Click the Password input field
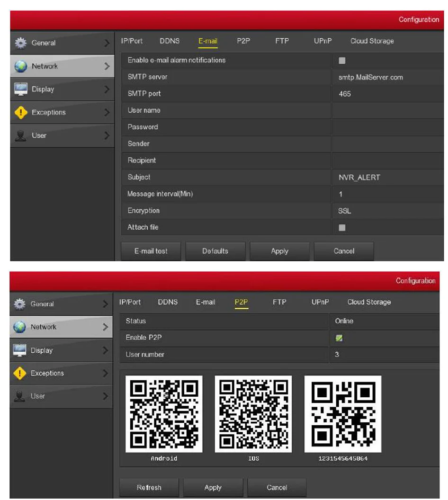 (x=388, y=127)
